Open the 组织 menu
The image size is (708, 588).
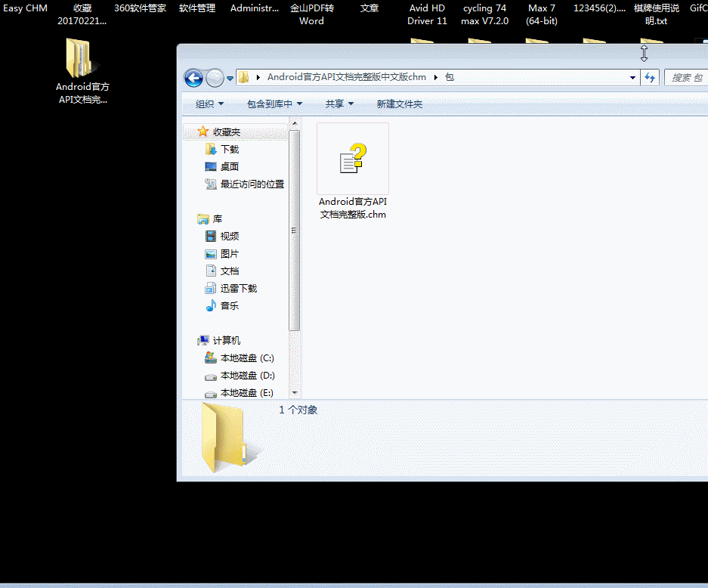(209, 104)
